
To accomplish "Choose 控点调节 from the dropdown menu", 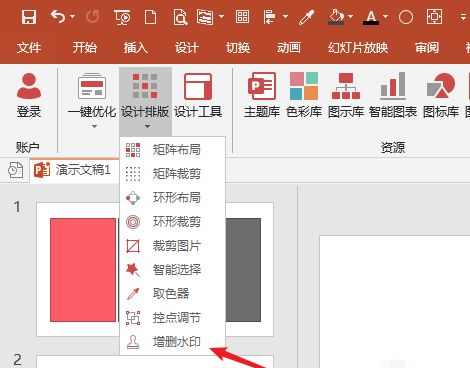I will click(172, 318).
